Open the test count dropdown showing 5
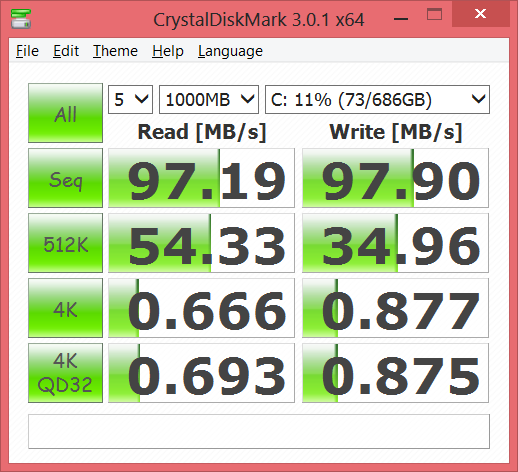This screenshot has height=472, width=518. point(130,99)
